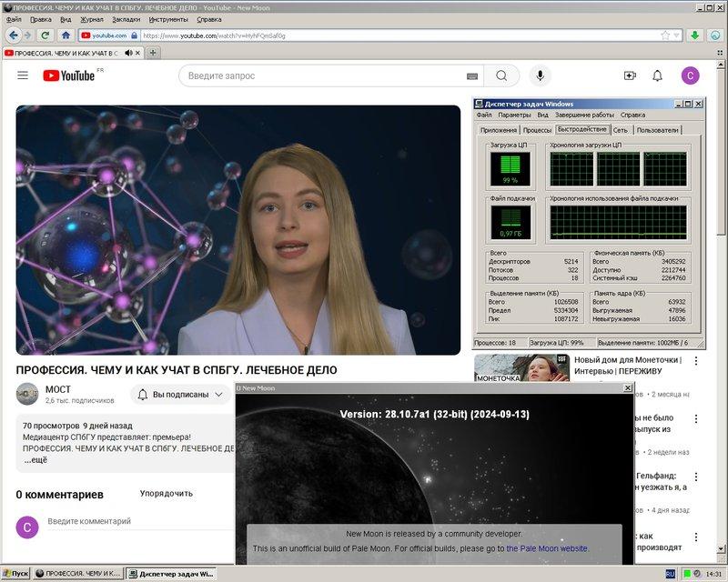Open the bookmark star dropdown arrow

point(676,35)
